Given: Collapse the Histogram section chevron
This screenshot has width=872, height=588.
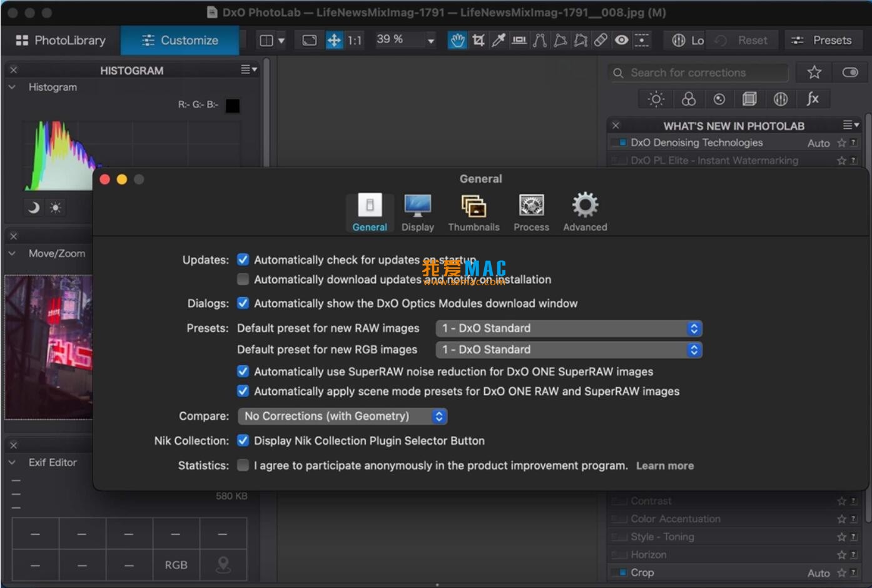Looking at the screenshot, I should [12, 87].
